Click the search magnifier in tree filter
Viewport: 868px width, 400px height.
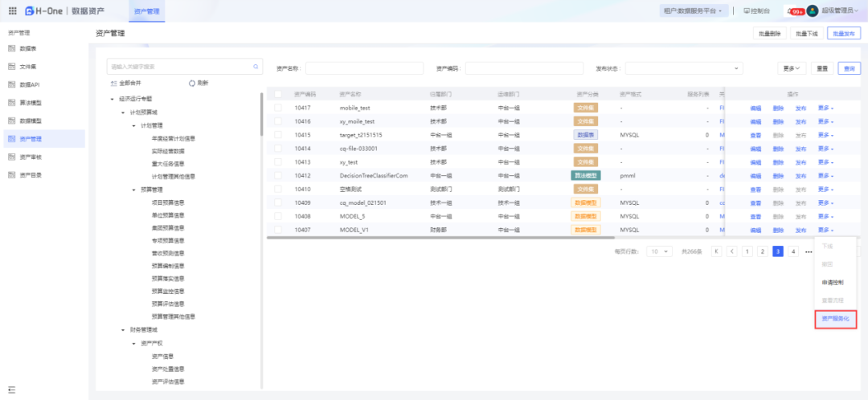pyautogui.click(x=256, y=67)
